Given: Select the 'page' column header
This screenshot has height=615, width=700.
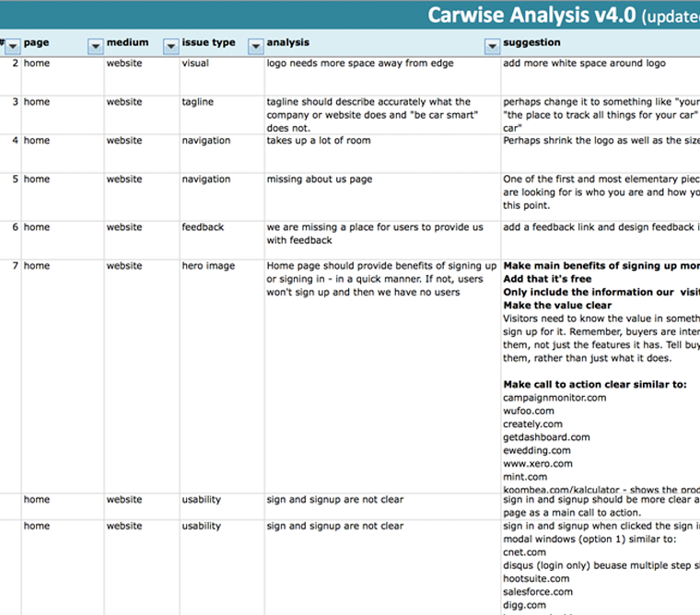Looking at the screenshot, I should (37, 43).
